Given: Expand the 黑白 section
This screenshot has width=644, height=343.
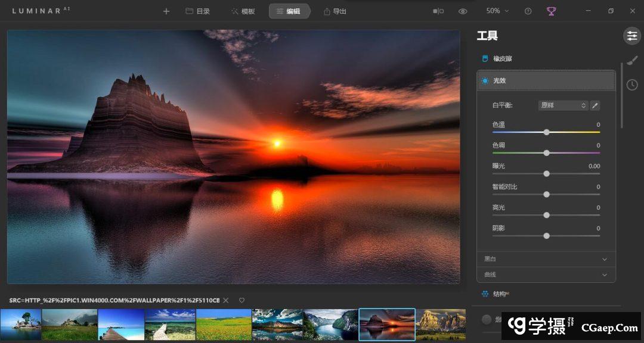Looking at the screenshot, I should pyautogui.click(x=546, y=259).
